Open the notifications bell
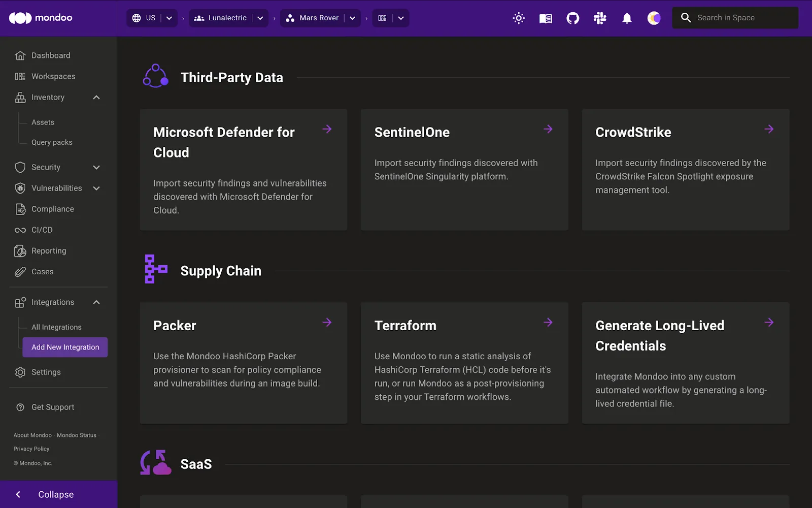The width and height of the screenshot is (812, 508). pyautogui.click(x=627, y=18)
